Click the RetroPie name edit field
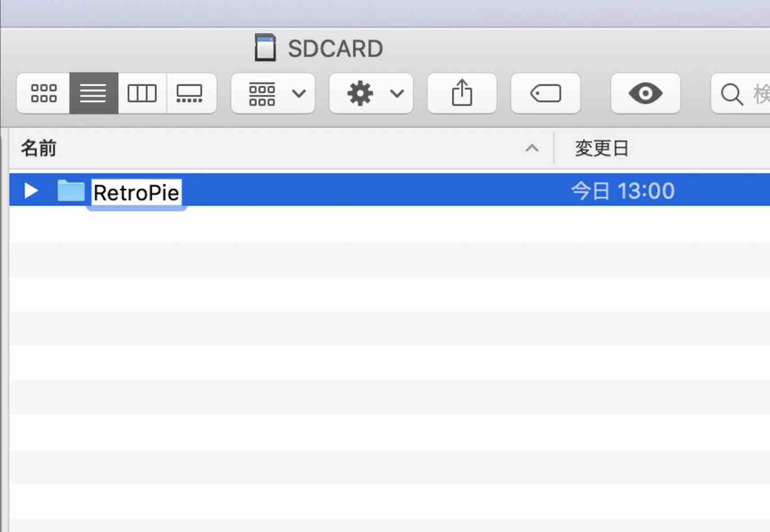The height and width of the screenshot is (532, 770). click(136, 193)
